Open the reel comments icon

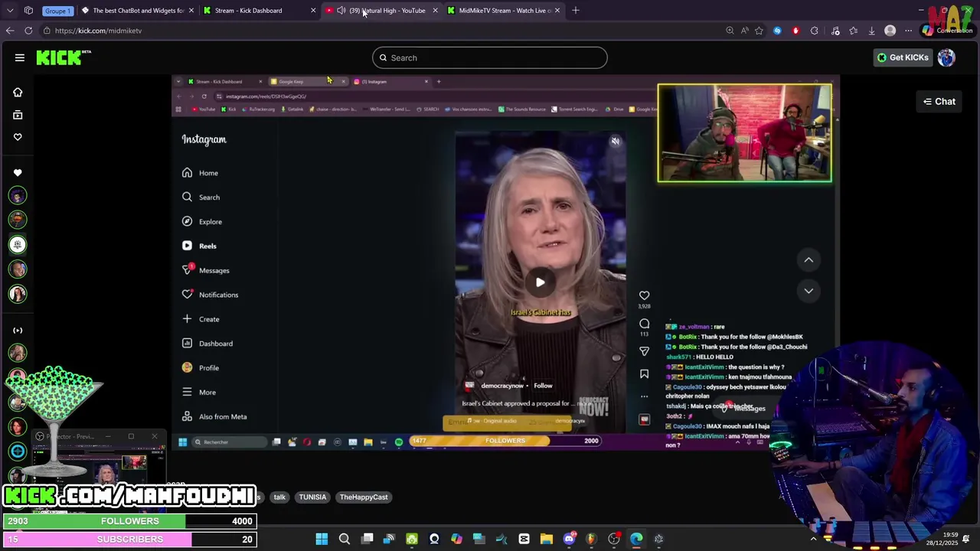click(x=644, y=324)
